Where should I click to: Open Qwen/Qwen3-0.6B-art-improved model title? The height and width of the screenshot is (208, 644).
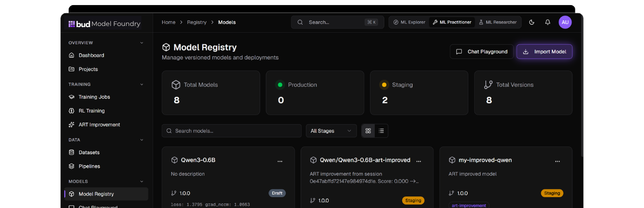[x=365, y=160]
